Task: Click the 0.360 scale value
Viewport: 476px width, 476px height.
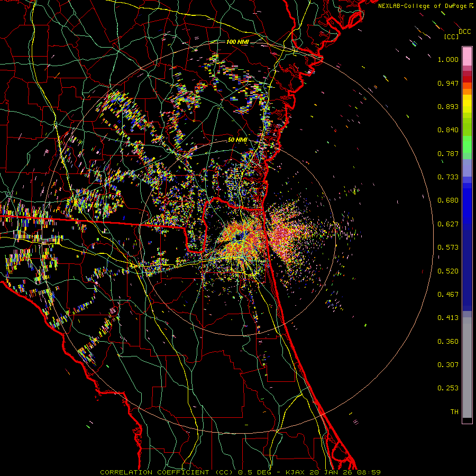Action: (448, 342)
